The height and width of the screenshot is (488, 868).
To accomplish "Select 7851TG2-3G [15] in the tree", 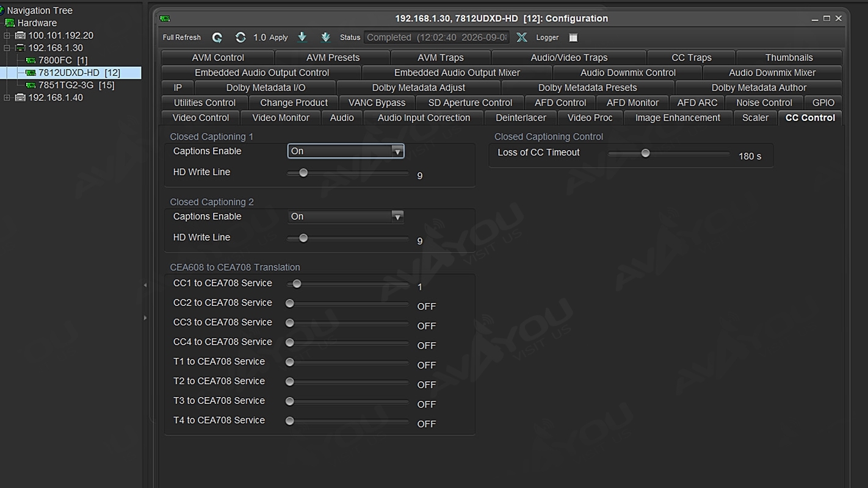I will coord(76,85).
